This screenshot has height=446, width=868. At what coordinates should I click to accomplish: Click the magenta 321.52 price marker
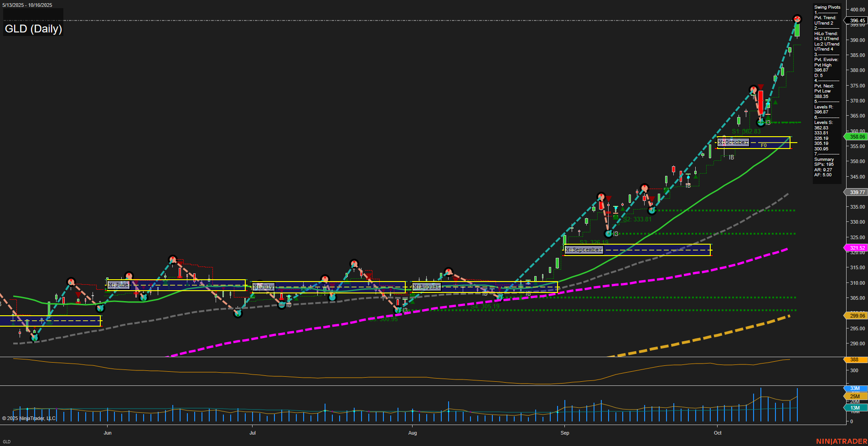point(857,248)
